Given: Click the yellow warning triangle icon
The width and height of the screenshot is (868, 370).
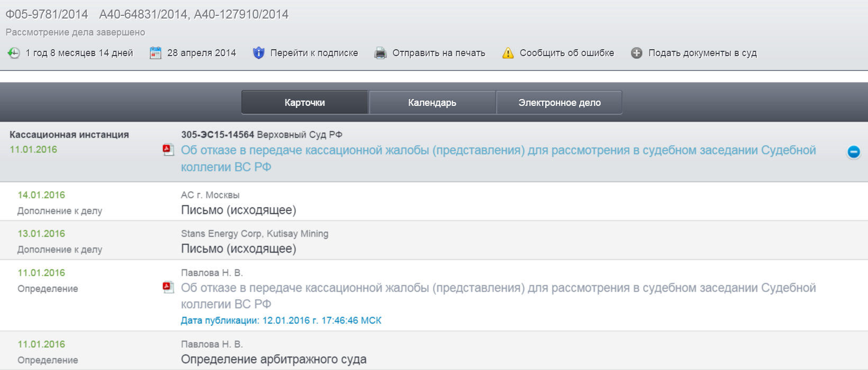Looking at the screenshot, I should [x=508, y=53].
